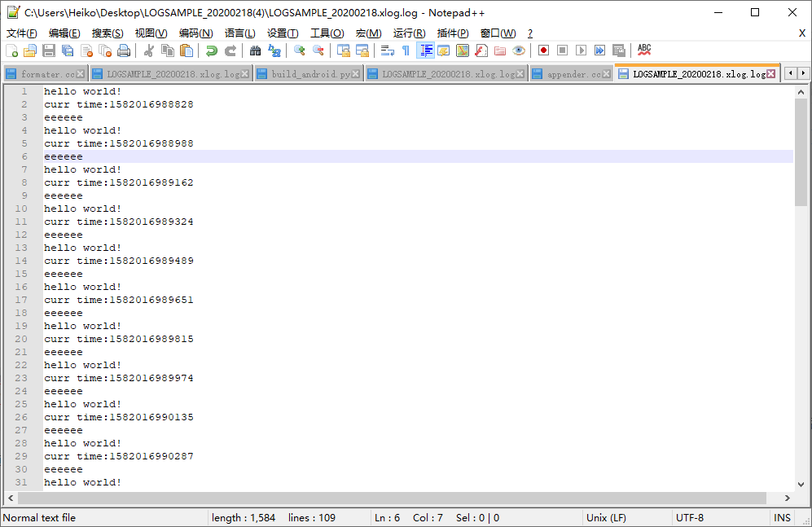The width and height of the screenshot is (812, 527).
Task: Zoom in using the magnifier icon
Action: point(298,51)
